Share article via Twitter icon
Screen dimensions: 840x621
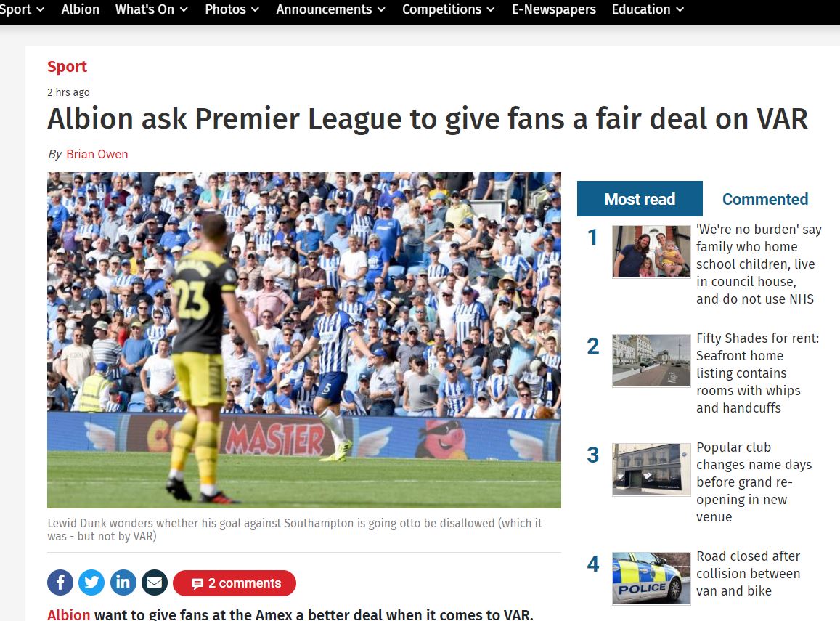pyautogui.click(x=91, y=583)
